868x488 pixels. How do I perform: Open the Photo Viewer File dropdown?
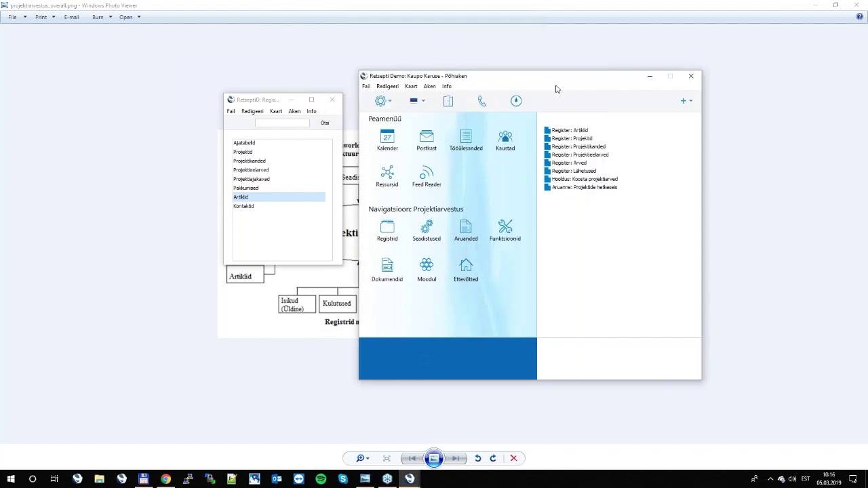point(17,17)
